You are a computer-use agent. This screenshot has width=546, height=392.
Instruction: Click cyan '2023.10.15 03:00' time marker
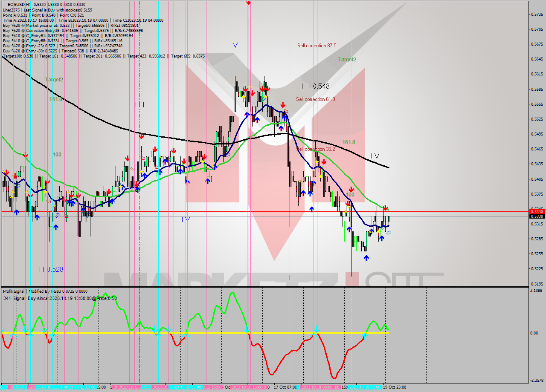pyautogui.click(x=185, y=387)
